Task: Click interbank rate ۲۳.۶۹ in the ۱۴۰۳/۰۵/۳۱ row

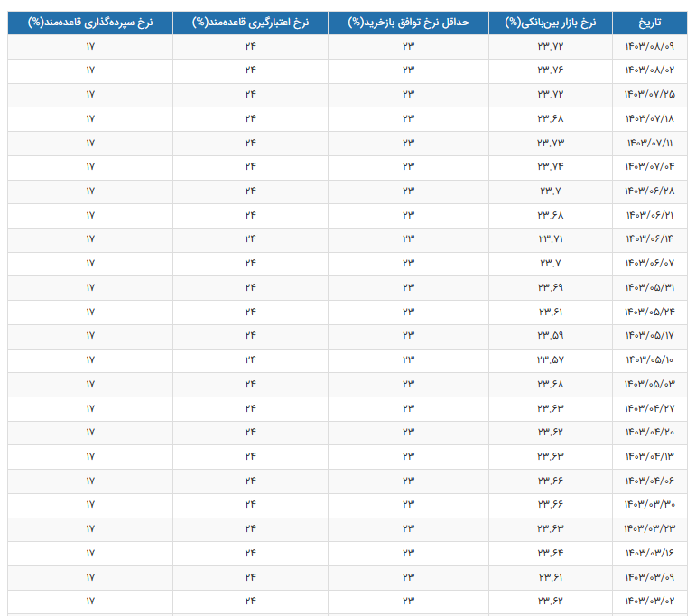Action: pos(551,288)
